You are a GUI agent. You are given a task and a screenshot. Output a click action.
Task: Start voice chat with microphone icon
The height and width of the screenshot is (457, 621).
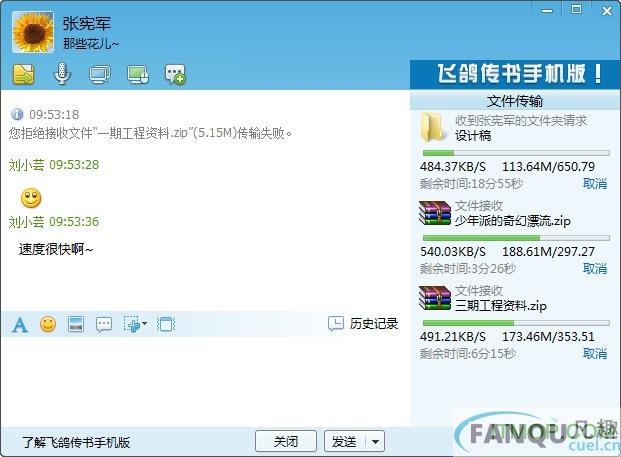click(62, 74)
